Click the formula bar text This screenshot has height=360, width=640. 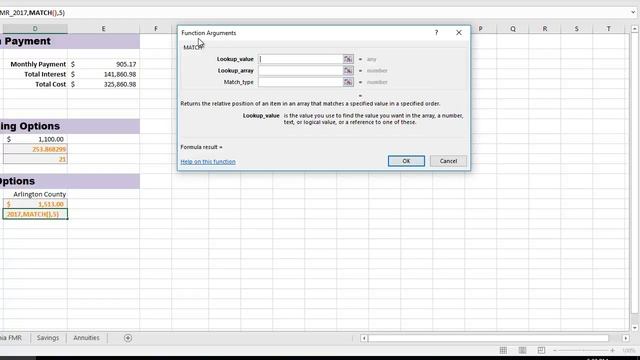point(32,13)
